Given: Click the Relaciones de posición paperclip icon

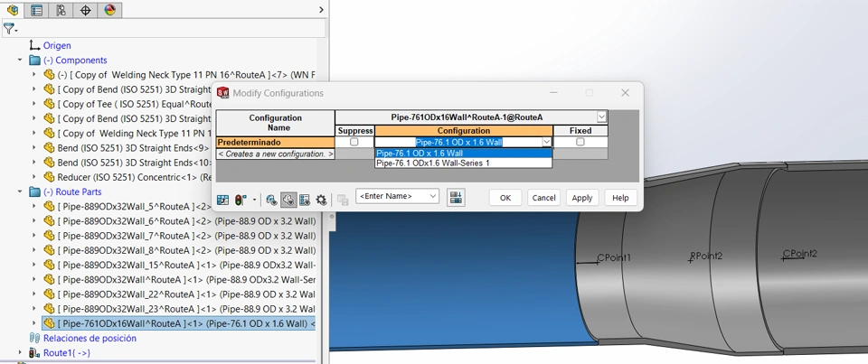Looking at the screenshot, I should point(35,338).
